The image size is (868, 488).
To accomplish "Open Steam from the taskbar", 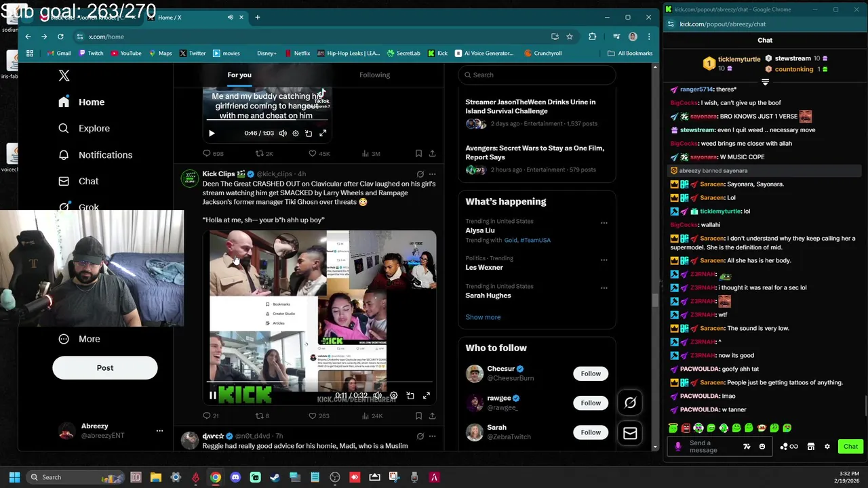I will 275,477.
